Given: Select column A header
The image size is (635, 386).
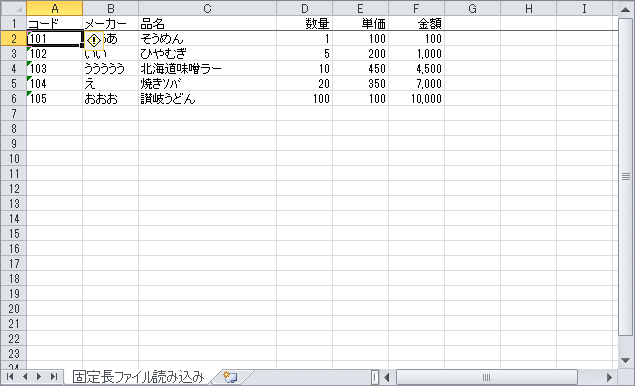Looking at the screenshot, I should pos(55,9).
